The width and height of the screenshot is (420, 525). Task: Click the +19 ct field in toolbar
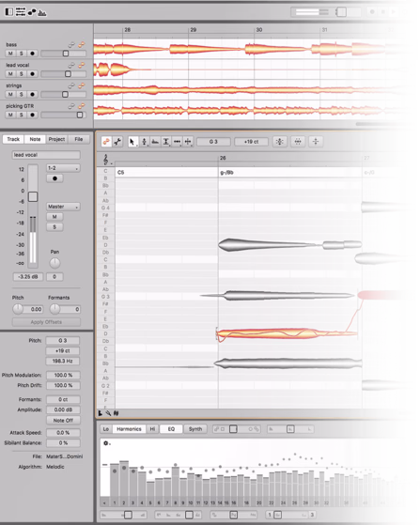pos(251,142)
